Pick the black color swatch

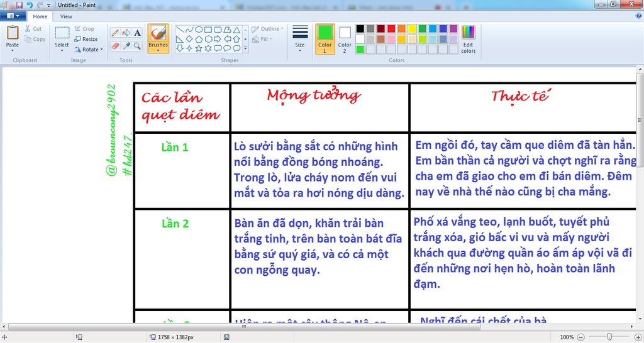coord(360,29)
